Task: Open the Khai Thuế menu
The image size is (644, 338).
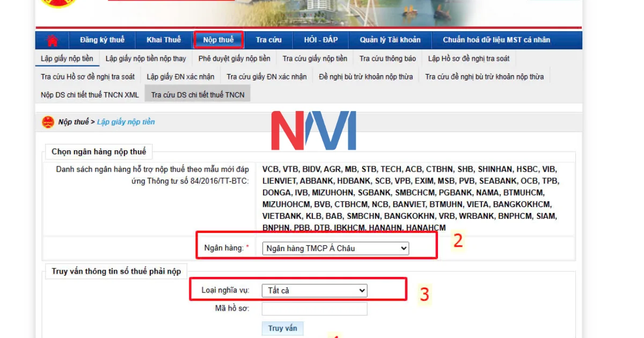Action: click(164, 40)
